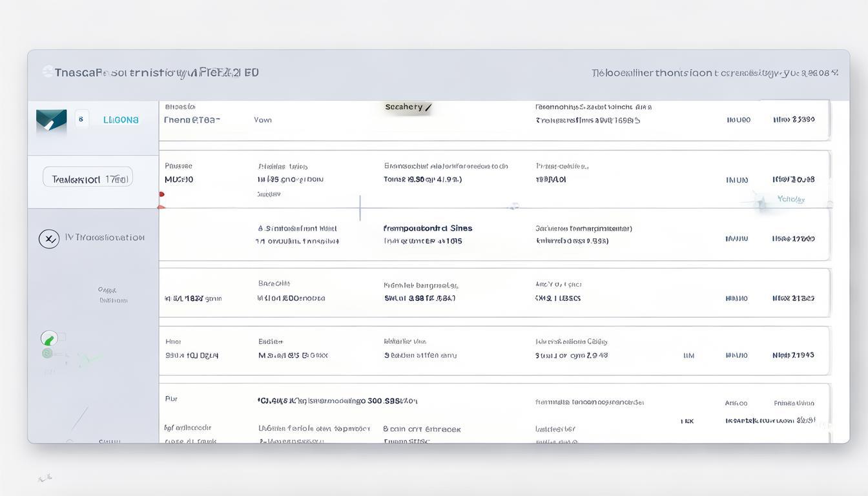
Task: Select the first row starting with Fhenb
Action: (192, 120)
